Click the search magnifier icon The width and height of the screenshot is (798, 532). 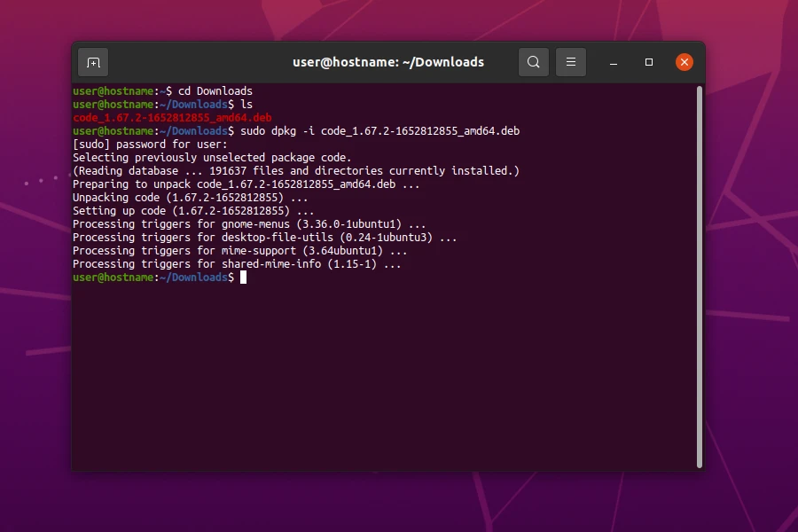[533, 62]
